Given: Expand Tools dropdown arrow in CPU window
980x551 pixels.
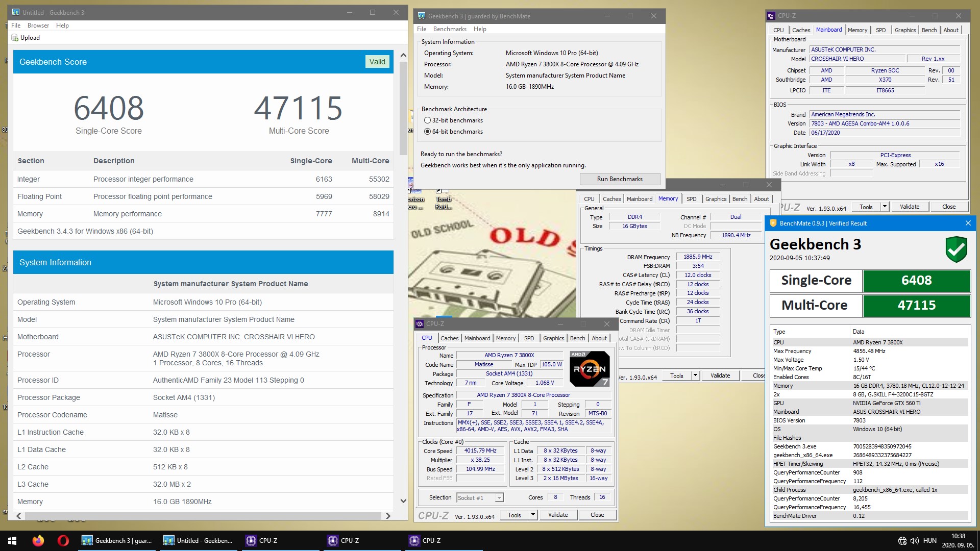Looking at the screenshot, I should tap(533, 515).
